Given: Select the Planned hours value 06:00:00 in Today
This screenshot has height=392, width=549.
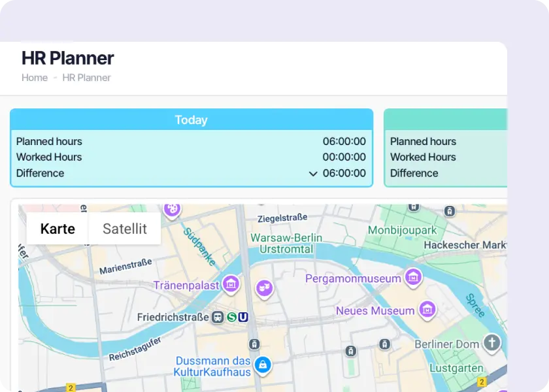Looking at the screenshot, I should pyautogui.click(x=344, y=141).
